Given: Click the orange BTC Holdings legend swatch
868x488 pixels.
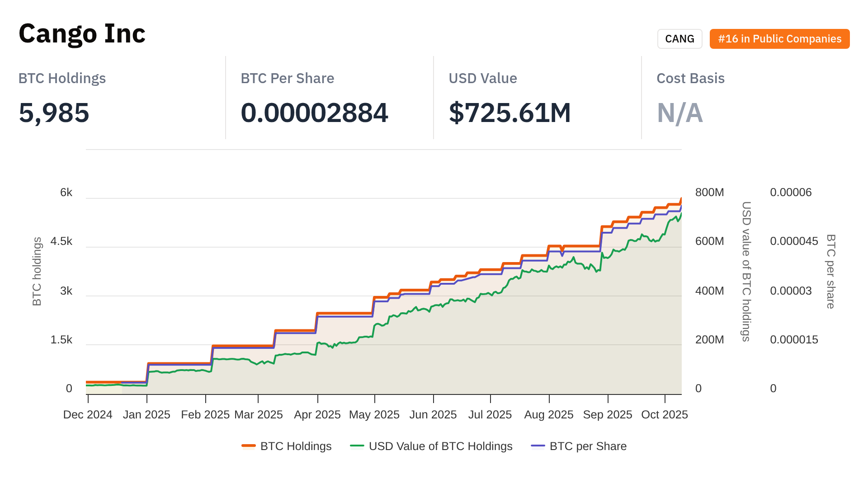Looking at the screenshot, I should point(249,446).
